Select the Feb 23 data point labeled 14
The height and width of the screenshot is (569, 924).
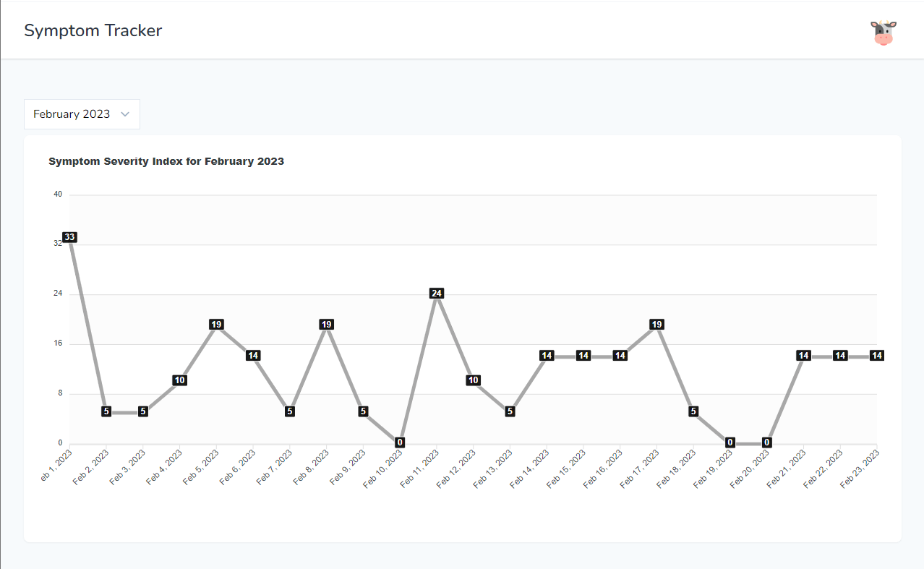(x=877, y=356)
